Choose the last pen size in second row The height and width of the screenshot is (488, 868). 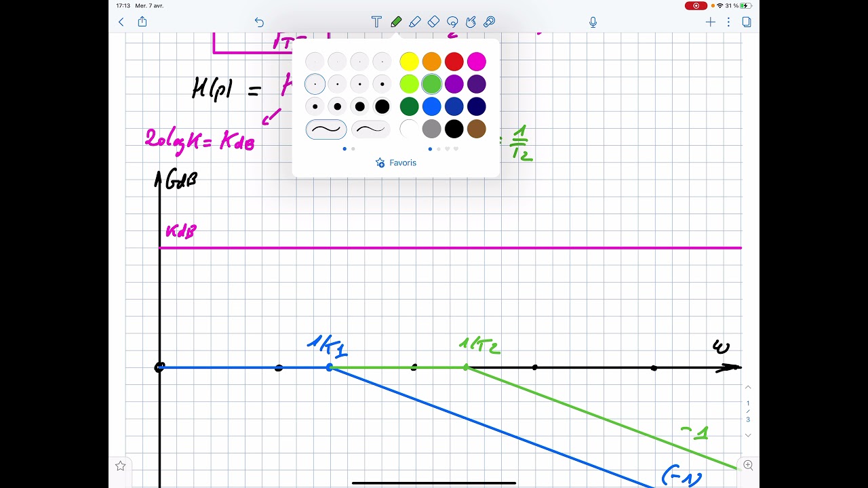[382, 84]
